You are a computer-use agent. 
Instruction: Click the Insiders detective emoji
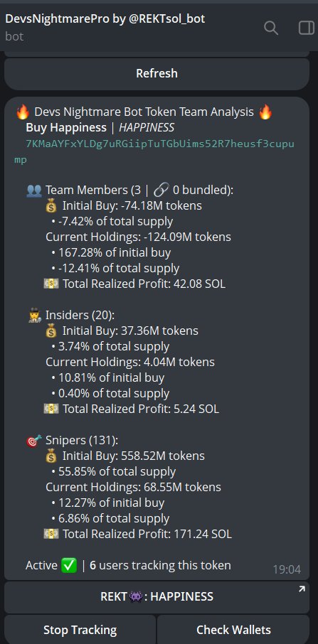pos(35,316)
